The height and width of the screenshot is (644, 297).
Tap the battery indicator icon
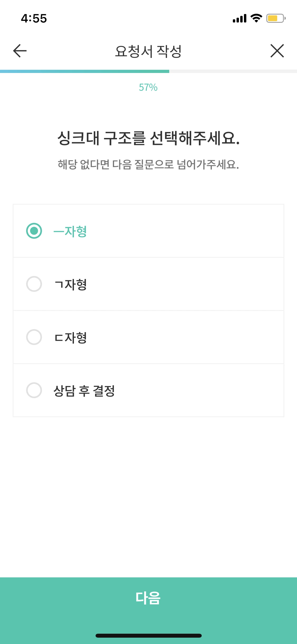point(275,18)
